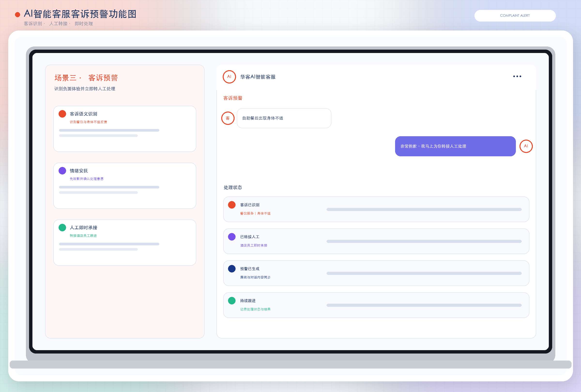Click the subtitle 识别餐饮与身体不适反馈

point(88,122)
